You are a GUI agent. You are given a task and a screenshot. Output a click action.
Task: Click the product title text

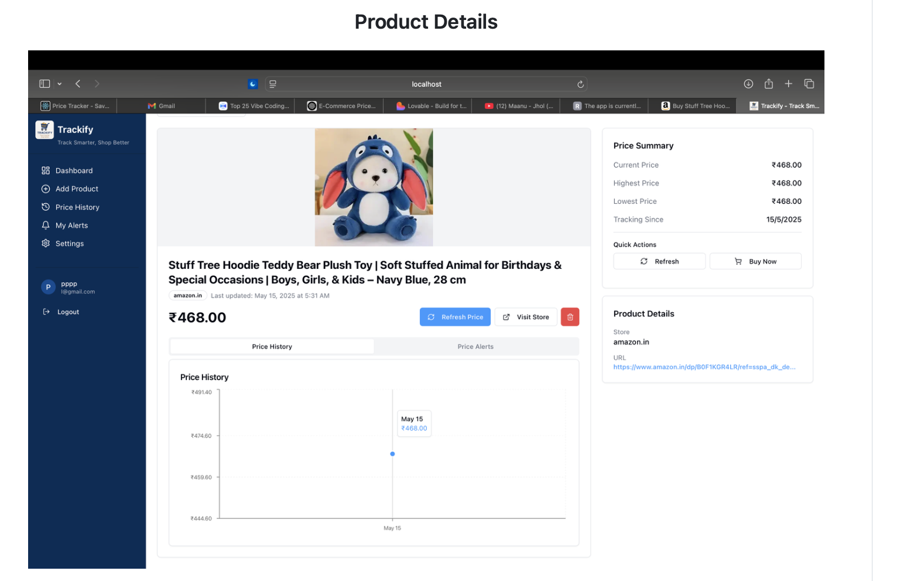(365, 272)
